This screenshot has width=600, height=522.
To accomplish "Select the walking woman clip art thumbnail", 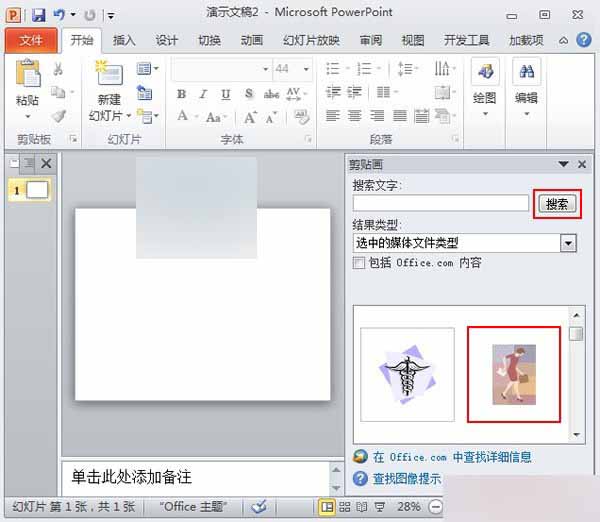I will (x=514, y=375).
